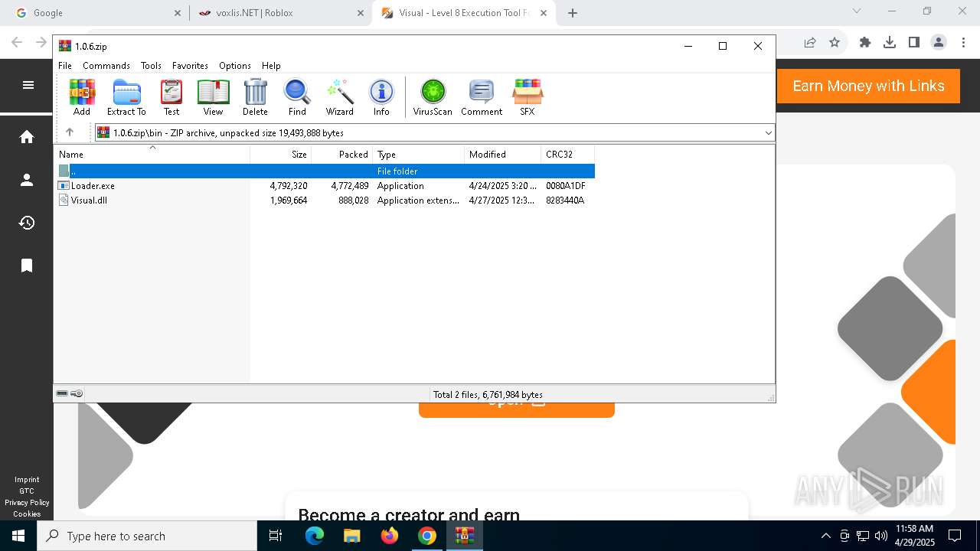Image resolution: width=980 pixels, height=551 pixels.
Task: Open the Privacy Policy link
Action: click(27, 503)
